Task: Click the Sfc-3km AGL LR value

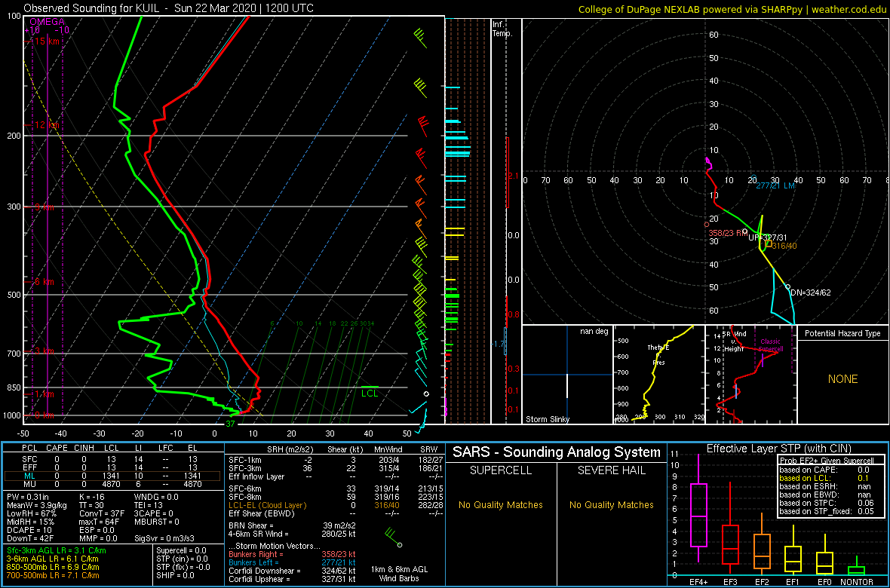Action: point(57,551)
